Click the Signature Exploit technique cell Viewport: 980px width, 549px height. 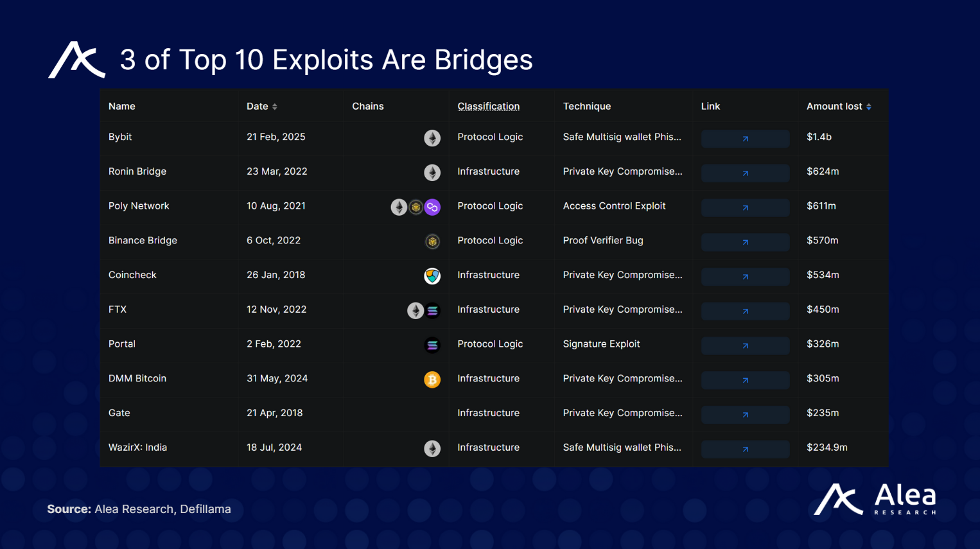point(601,344)
